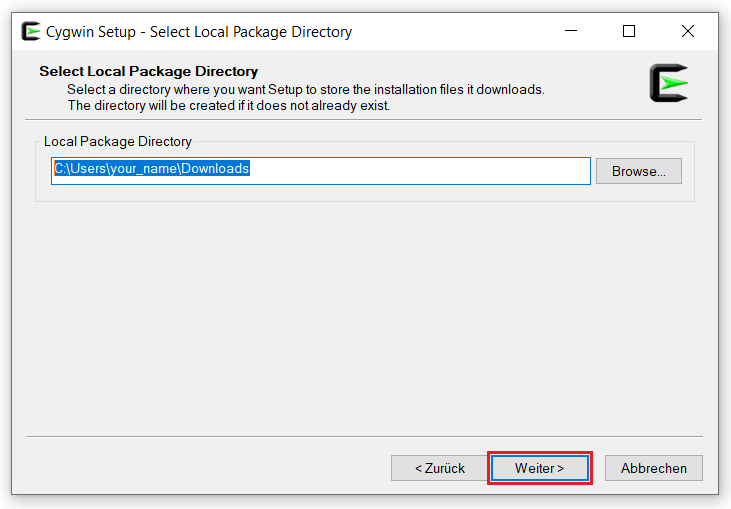Click the window title text in the title bar

199,32
